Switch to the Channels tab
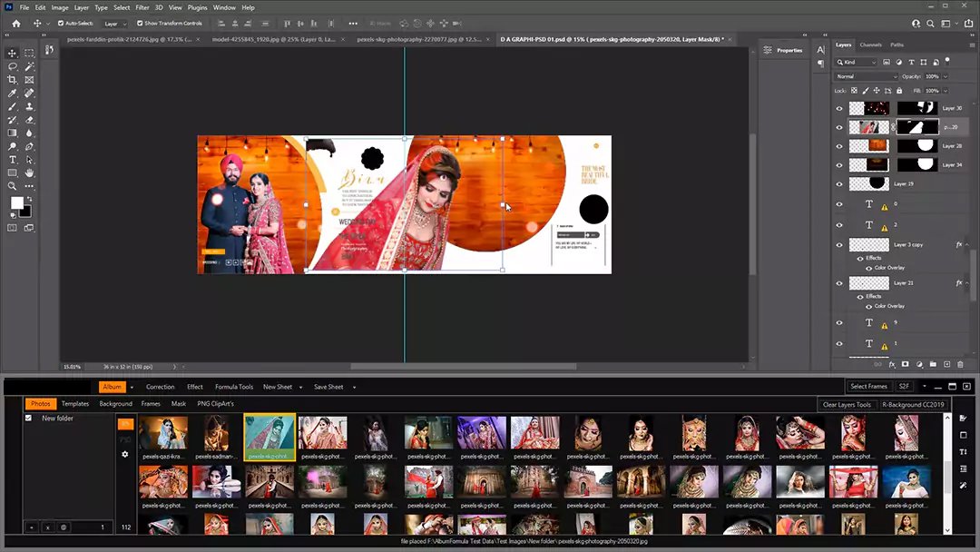The image size is (980, 552). 870,44
